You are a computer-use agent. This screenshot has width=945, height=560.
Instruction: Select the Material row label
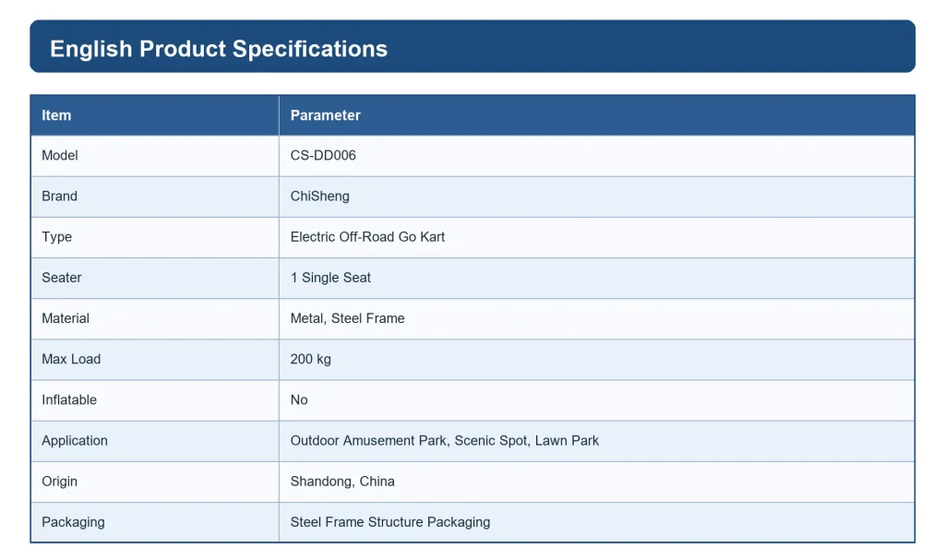pyautogui.click(x=66, y=318)
